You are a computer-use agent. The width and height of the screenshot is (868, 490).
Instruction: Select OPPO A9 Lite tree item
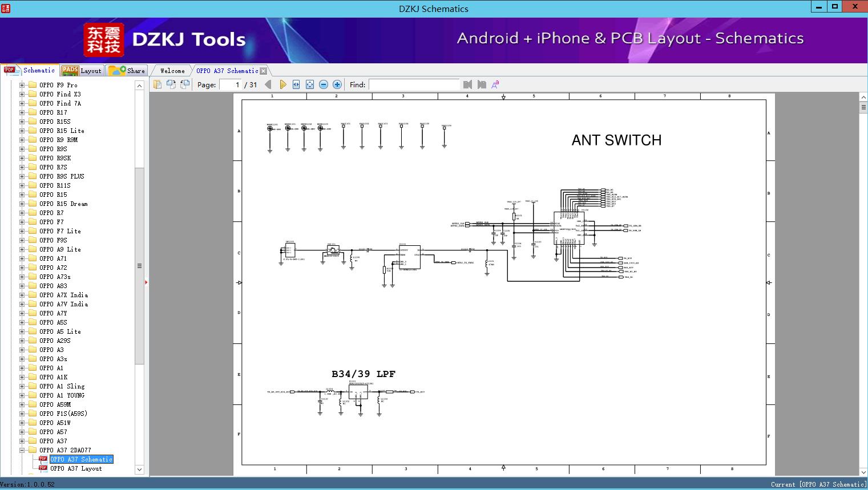pyautogui.click(x=60, y=249)
